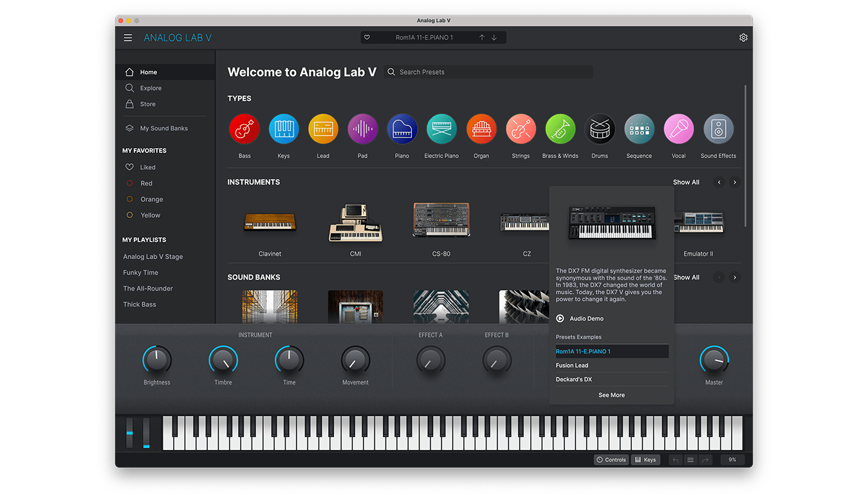
Task: Load the next preset with the down arrow
Action: point(494,37)
